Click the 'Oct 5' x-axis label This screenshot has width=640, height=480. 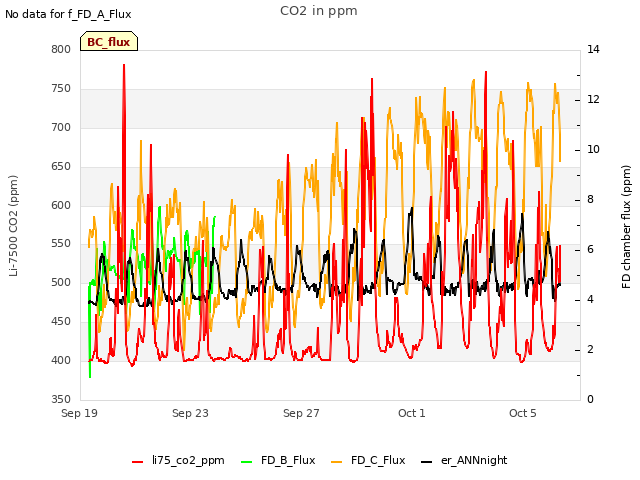523,413
